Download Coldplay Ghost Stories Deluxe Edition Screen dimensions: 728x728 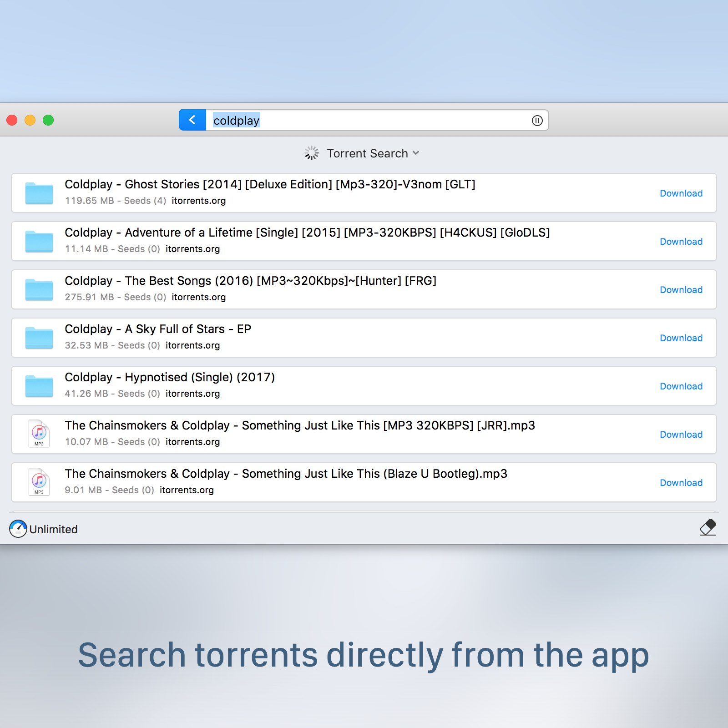pyautogui.click(x=681, y=193)
